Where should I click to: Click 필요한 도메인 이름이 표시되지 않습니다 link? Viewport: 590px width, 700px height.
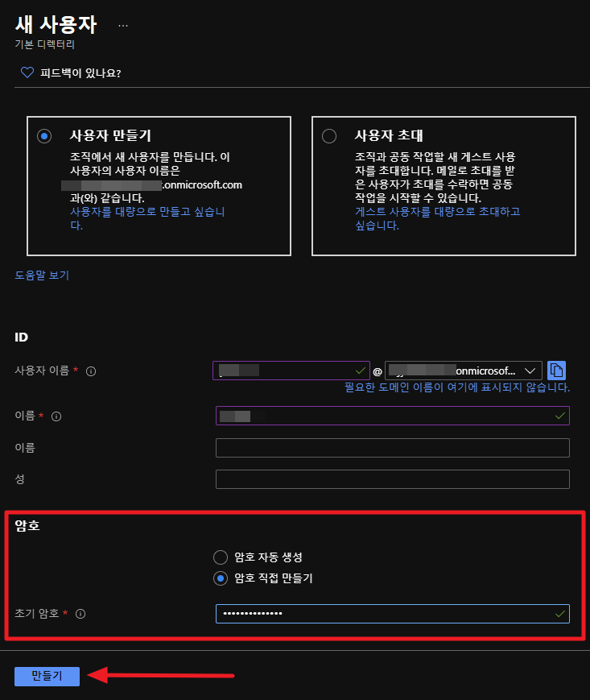pos(456,387)
